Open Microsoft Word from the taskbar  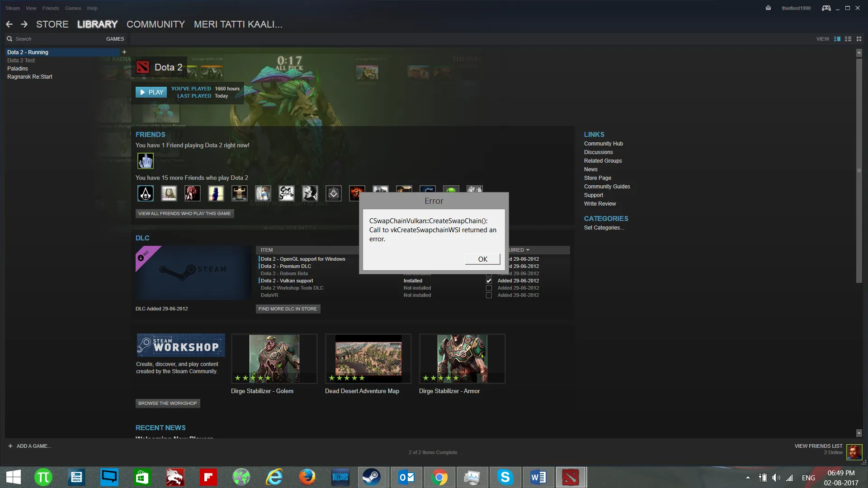coord(538,477)
